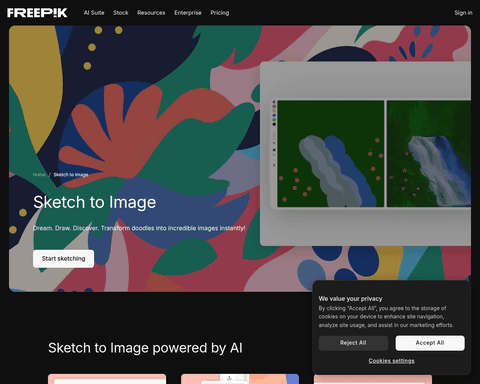Open the Resources menu
Viewport: 480px width, 384px height.
151,13
